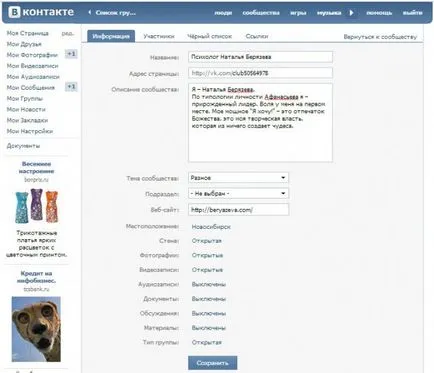Open Документы in the sidebar
The width and height of the screenshot is (434, 373).
pos(23,146)
